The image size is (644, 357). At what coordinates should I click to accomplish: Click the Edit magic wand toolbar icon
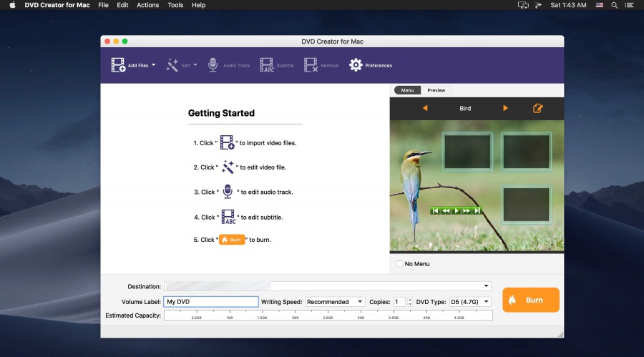pyautogui.click(x=172, y=65)
